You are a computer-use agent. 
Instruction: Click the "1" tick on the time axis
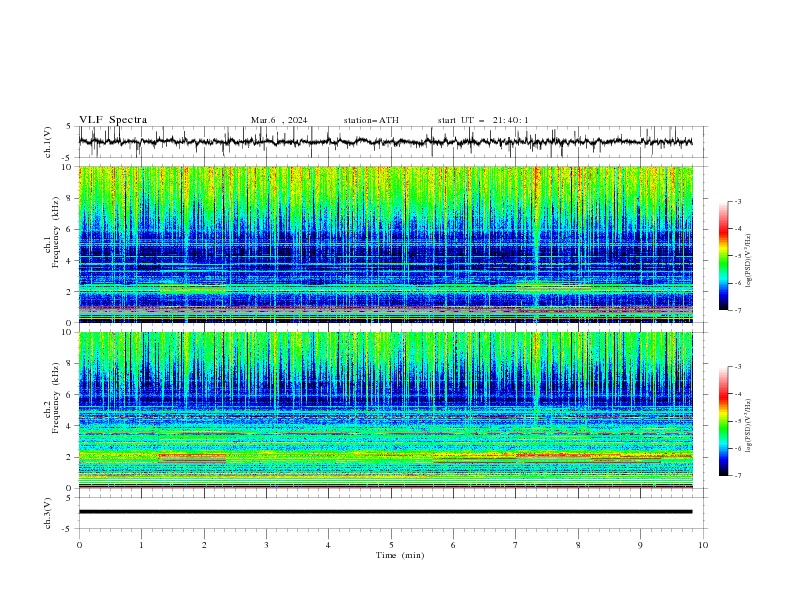(x=141, y=545)
